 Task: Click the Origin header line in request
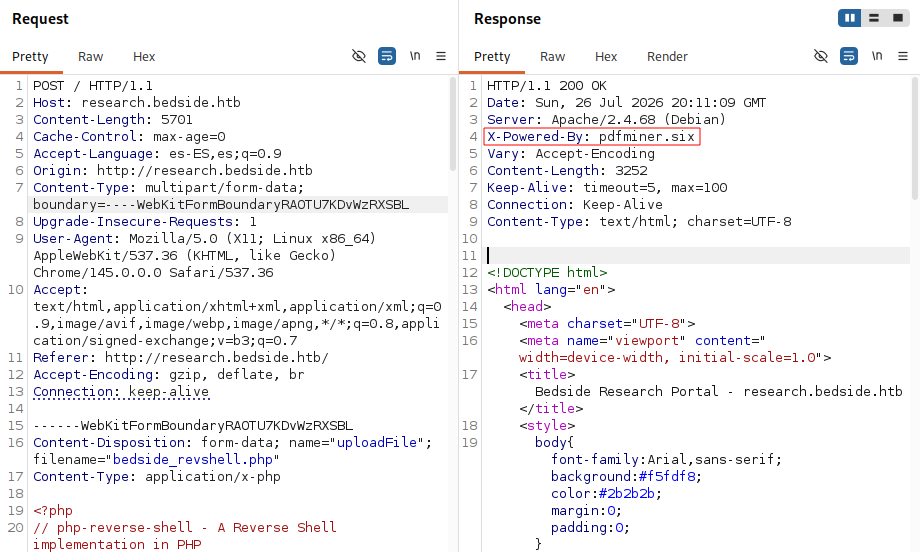172,171
